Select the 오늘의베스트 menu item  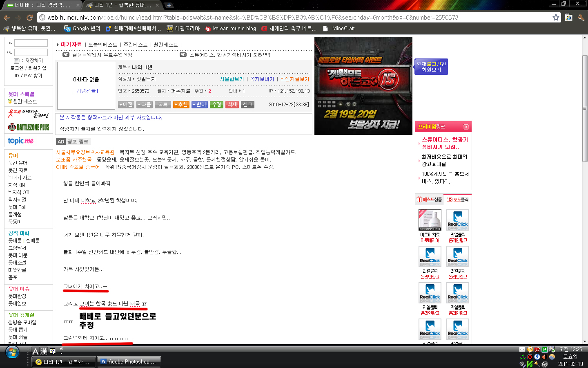(x=102, y=45)
